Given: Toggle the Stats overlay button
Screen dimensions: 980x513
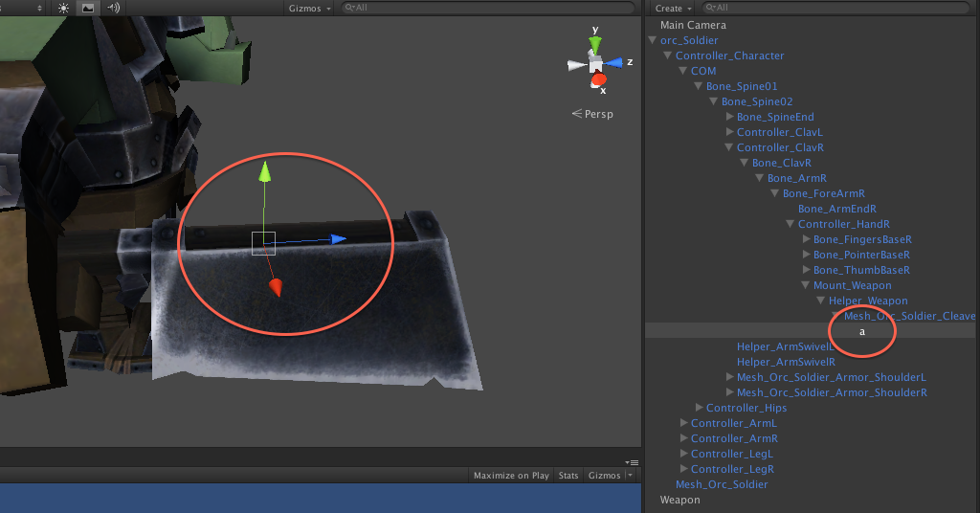Looking at the screenshot, I should pos(568,476).
